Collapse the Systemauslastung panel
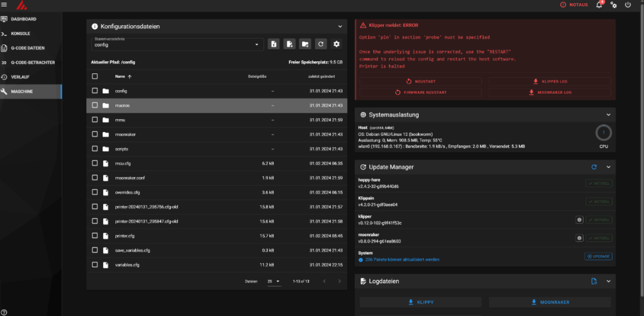Image resolution: width=644 pixels, height=316 pixels. (x=609, y=115)
